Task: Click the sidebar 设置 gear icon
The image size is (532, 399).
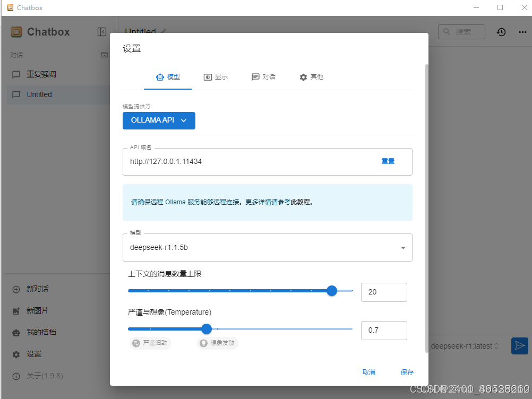Action: pyautogui.click(x=16, y=354)
